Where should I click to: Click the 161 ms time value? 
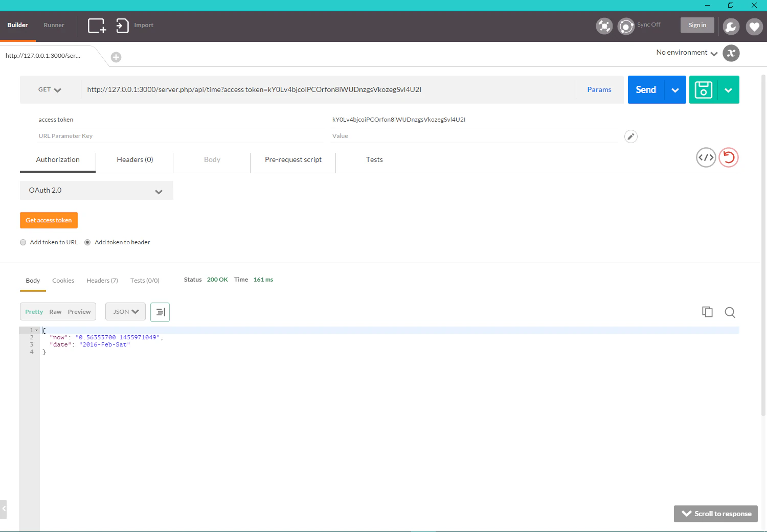(x=263, y=280)
